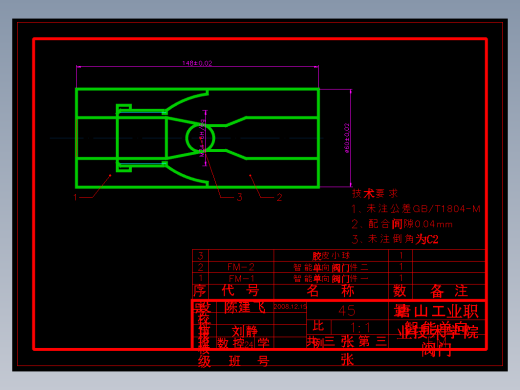
Task: Select the note line 未注公差GB/T1804-M
Action: click(416, 209)
